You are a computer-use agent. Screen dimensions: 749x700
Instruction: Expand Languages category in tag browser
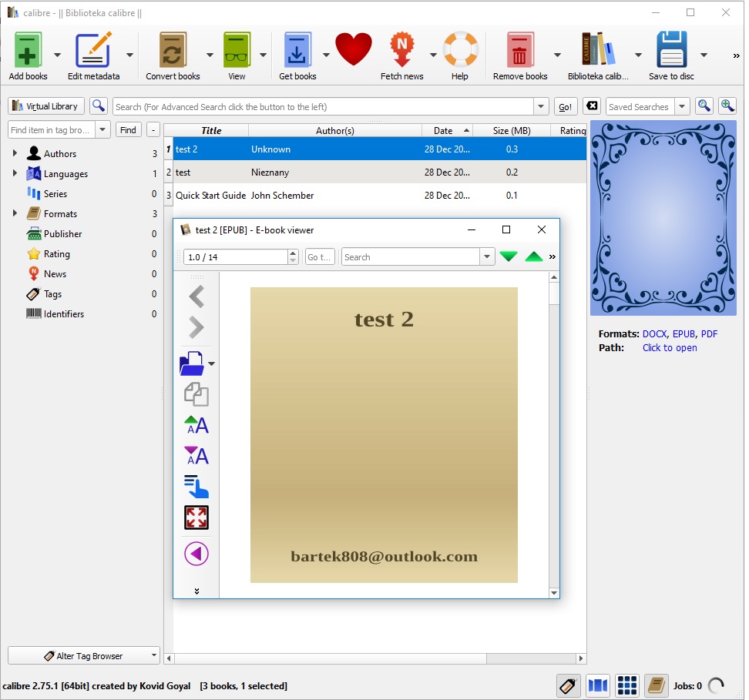(x=15, y=172)
